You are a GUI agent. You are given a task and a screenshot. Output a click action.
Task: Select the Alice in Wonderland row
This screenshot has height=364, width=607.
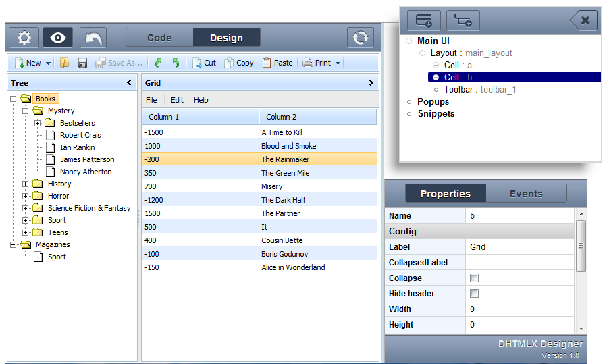click(x=259, y=267)
